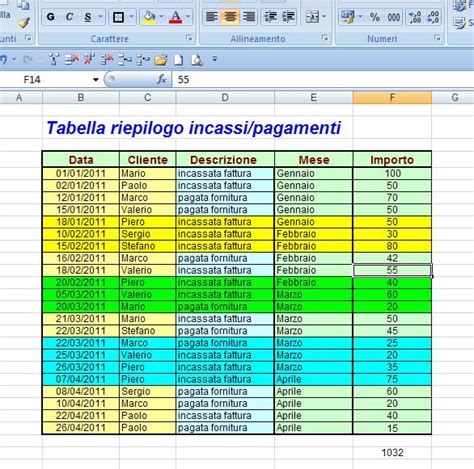Select column A header
474x469 pixels.
coord(19,97)
